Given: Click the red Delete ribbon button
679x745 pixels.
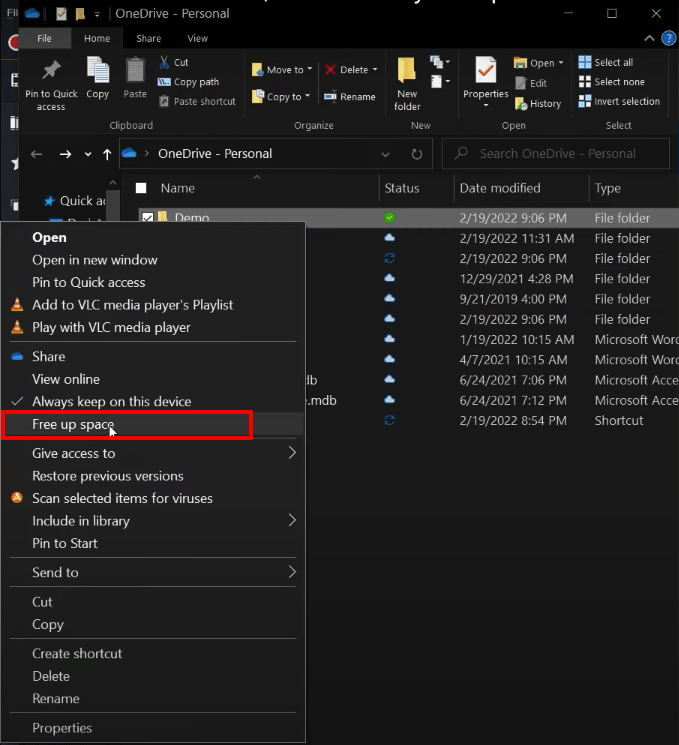Looking at the screenshot, I should 351,70.
